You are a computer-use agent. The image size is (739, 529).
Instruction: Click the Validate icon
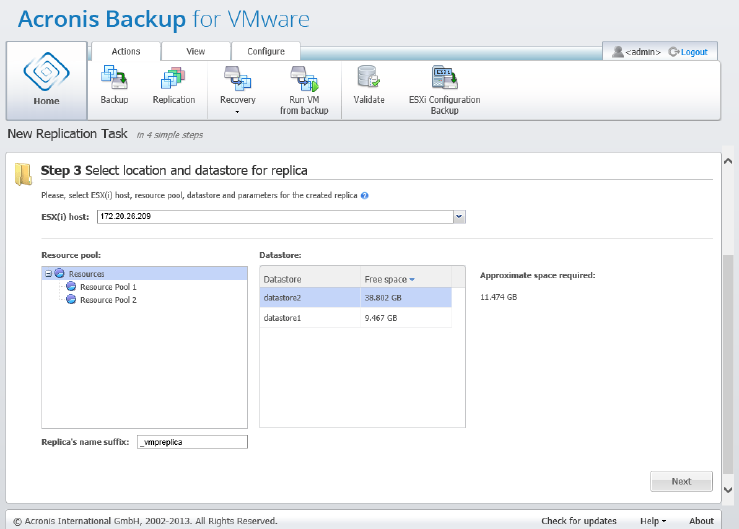(x=369, y=79)
